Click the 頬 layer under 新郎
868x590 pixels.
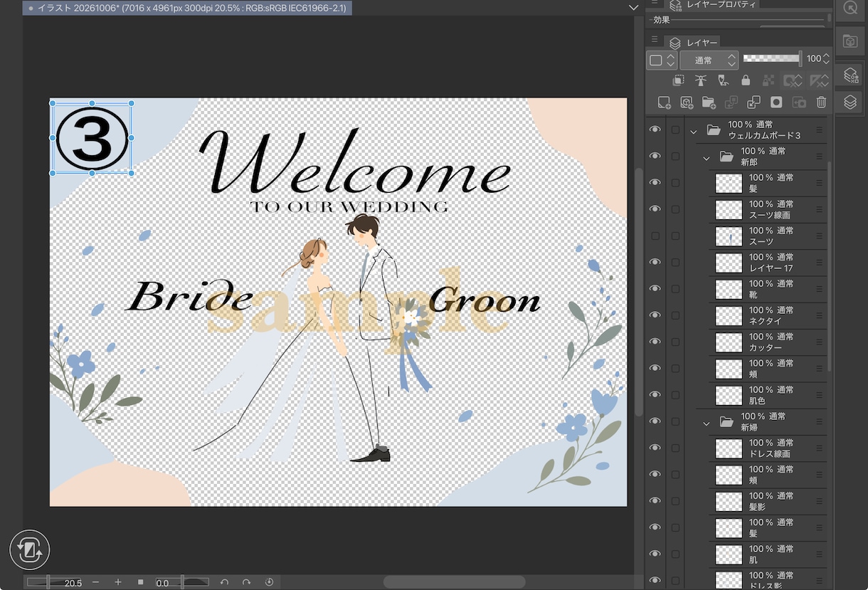[768, 369]
